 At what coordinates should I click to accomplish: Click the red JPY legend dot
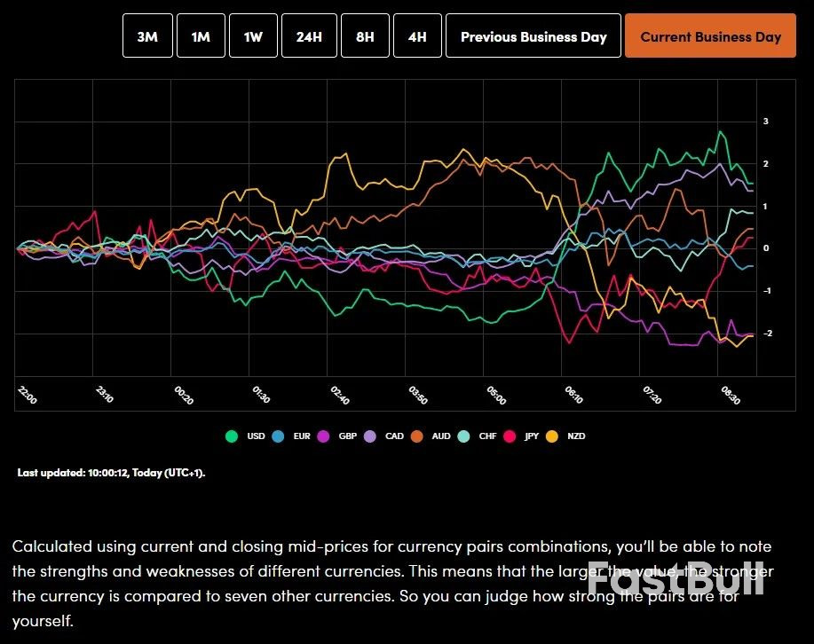tap(508, 436)
